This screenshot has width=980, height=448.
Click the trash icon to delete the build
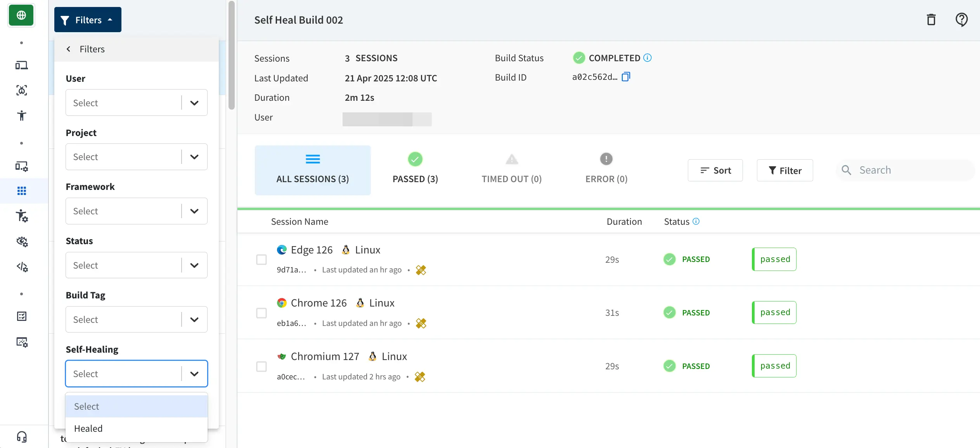(x=931, y=19)
